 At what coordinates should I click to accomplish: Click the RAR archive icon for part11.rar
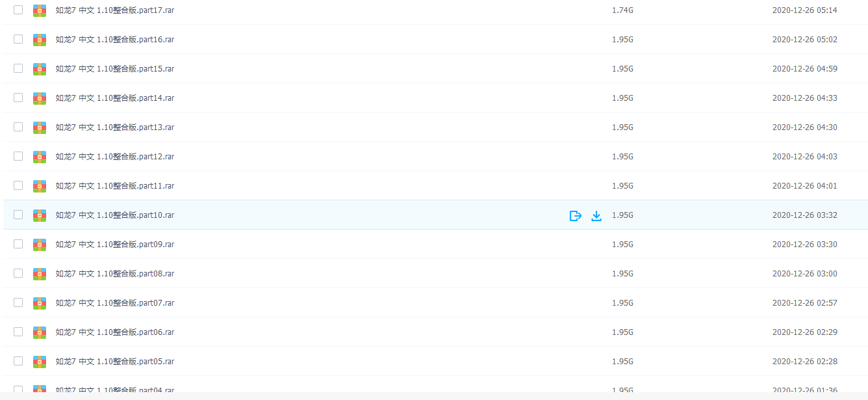tap(40, 186)
